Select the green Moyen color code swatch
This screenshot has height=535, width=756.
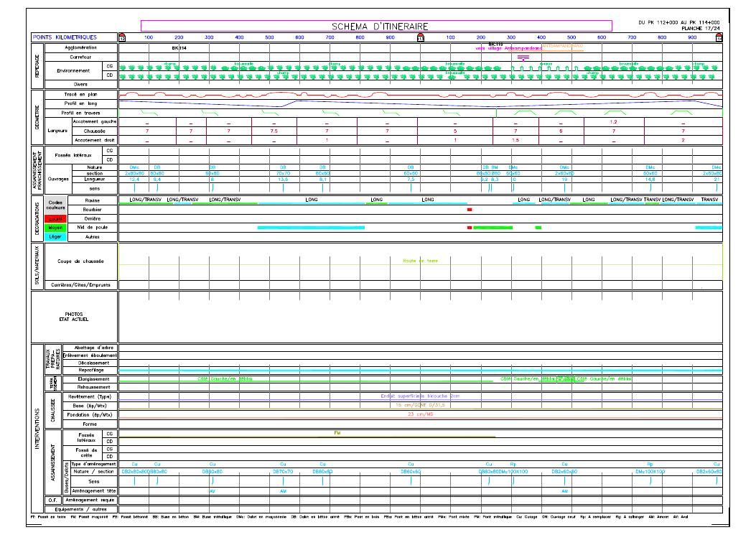pyautogui.click(x=56, y=228)
